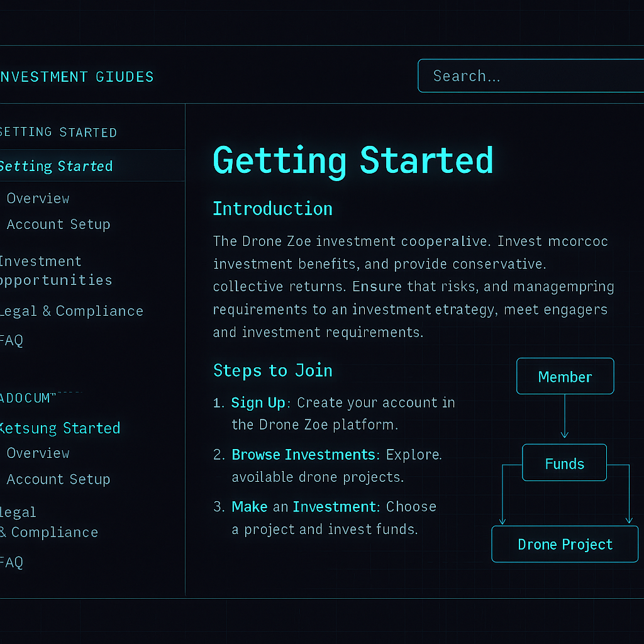Open Overview under Setting Started
This screenshot has width=644, height=644.
point(38,198)
